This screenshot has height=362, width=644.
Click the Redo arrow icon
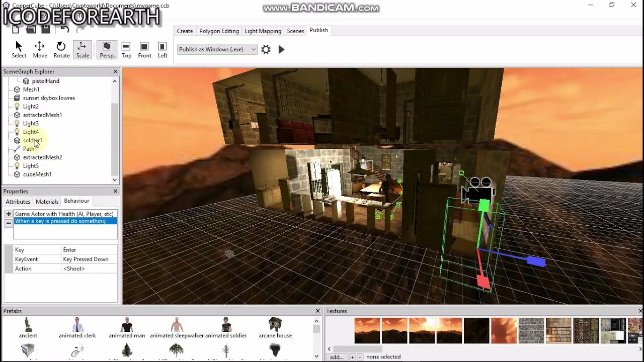click(80, 29)
